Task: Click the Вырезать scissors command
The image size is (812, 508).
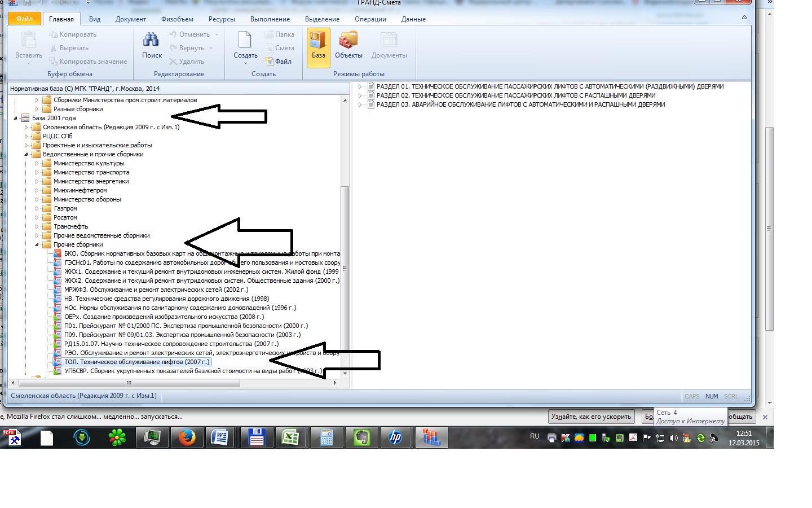Action: pyautogui.click(x=69, y=48)
